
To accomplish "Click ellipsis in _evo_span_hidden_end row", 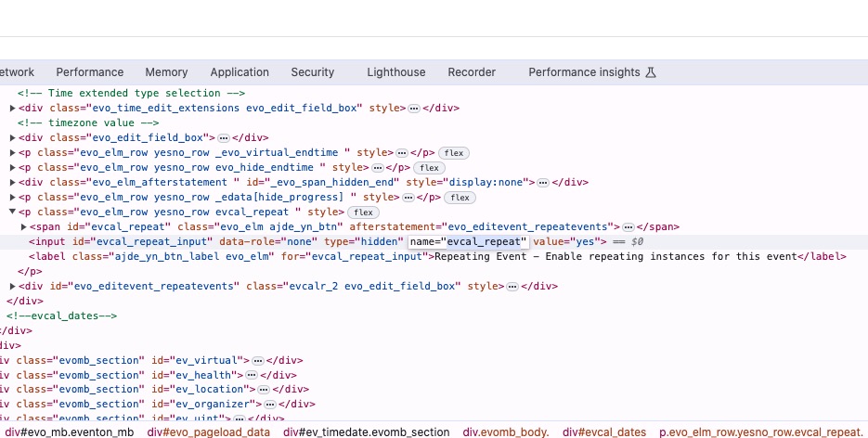I will pos(543,183).
